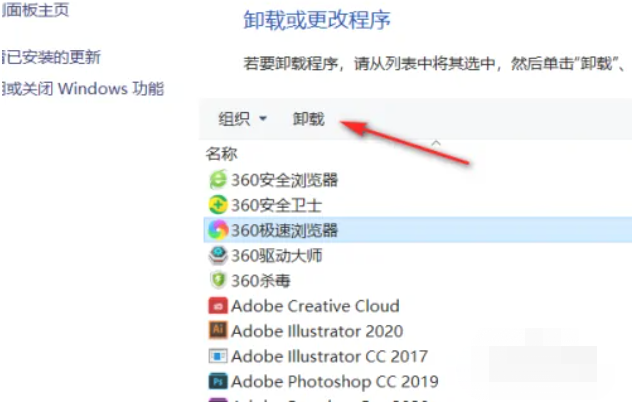The image size is (633, 416).
Task: Click the 卸载 toolbar button
Action: click(308, 119)
